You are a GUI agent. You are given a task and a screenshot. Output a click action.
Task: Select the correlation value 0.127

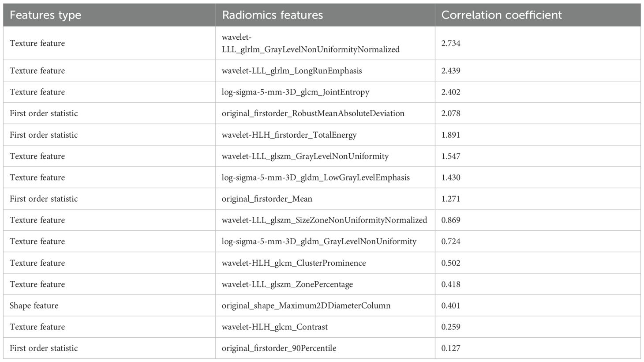(451, 348)
